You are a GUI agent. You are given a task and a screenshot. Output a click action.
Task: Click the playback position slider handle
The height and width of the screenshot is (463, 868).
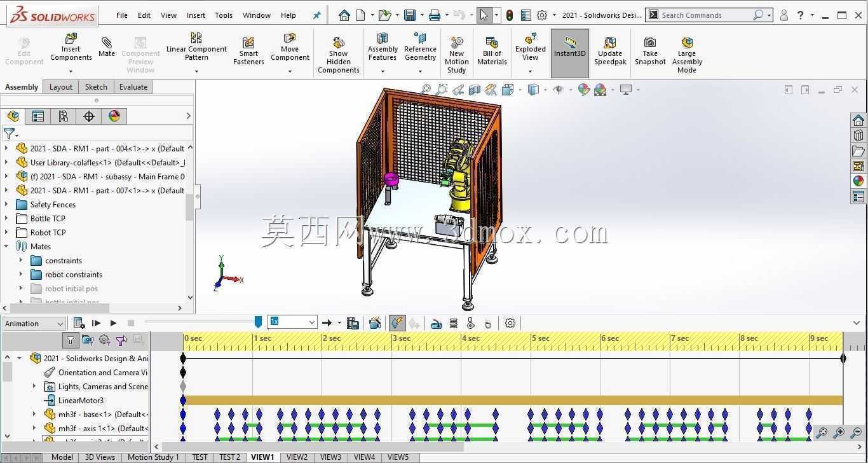[258, 322]
